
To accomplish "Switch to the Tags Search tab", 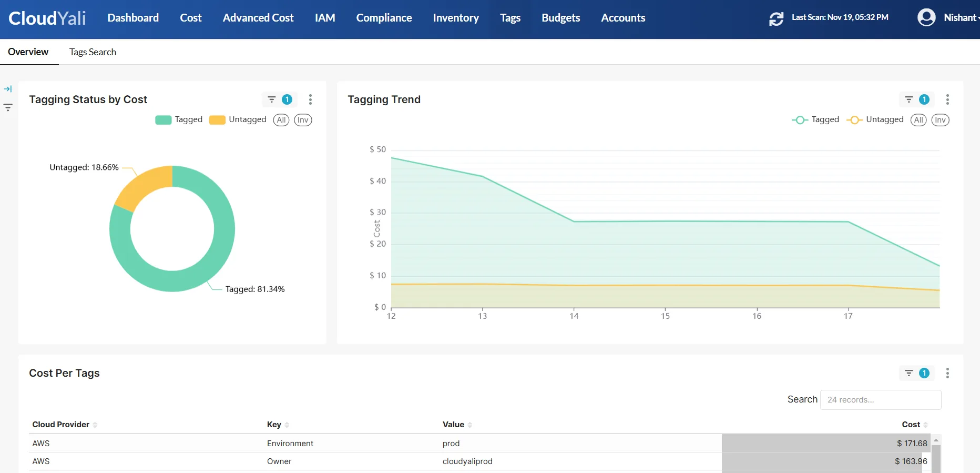I will [x=93, y=52].
